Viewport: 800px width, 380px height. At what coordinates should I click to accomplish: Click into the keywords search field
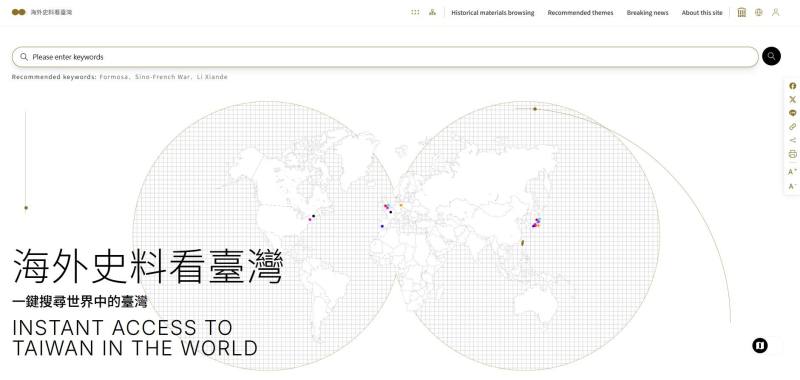click(385, 57)
